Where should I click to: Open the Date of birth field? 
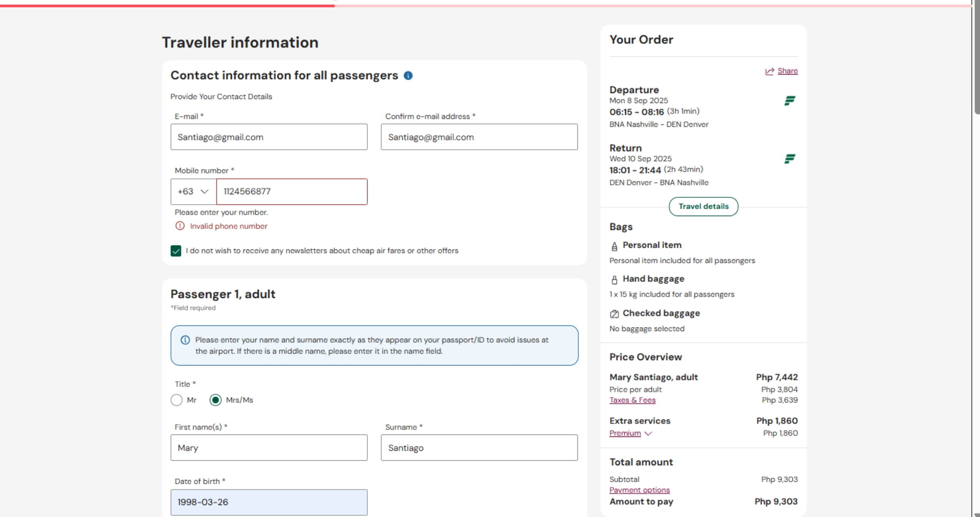tap(269, 502)
